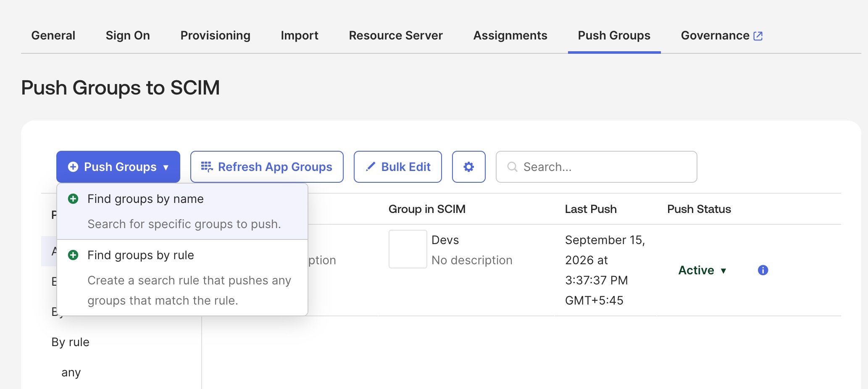
Task: Open settings with the gear icon button
Action: (x=468, y=167)
